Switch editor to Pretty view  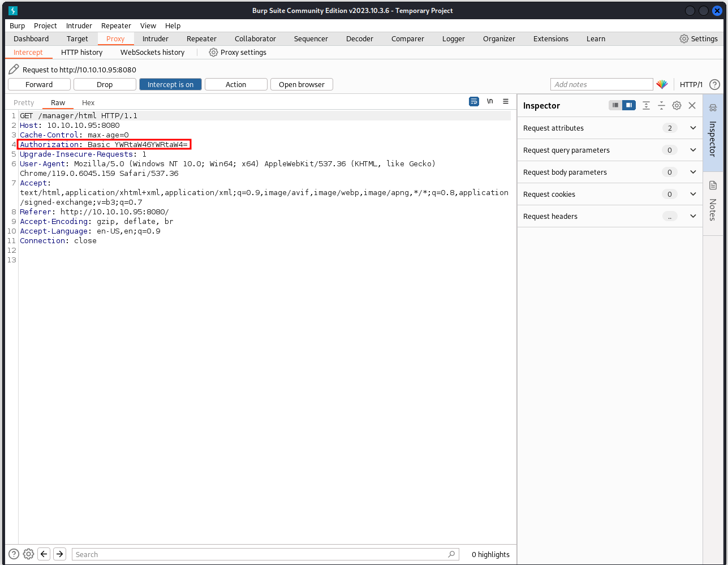click(x=24, y=102)
